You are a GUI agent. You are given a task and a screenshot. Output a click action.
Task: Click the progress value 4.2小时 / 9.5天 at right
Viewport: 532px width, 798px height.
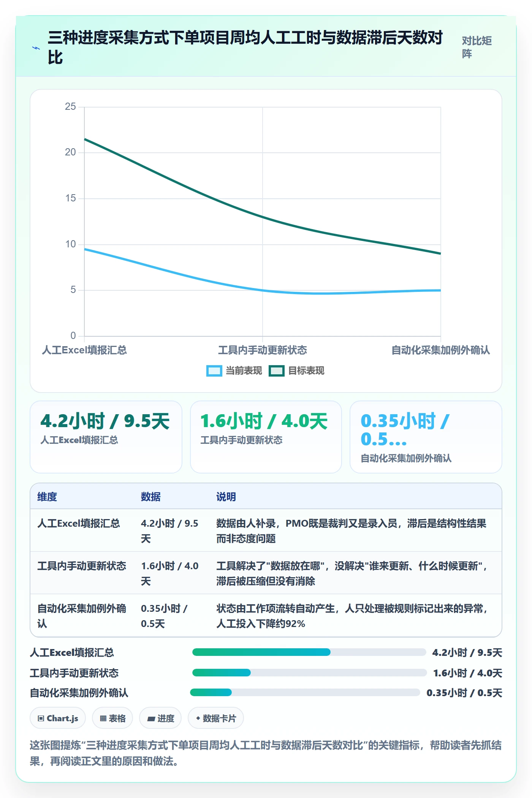[x=467, y=652]
